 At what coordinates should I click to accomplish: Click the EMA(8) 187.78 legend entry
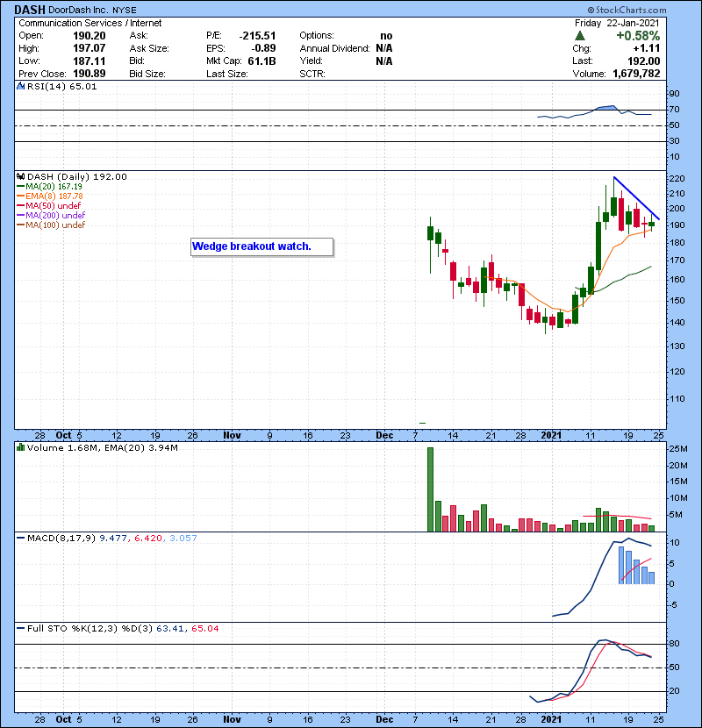[54, 196]
